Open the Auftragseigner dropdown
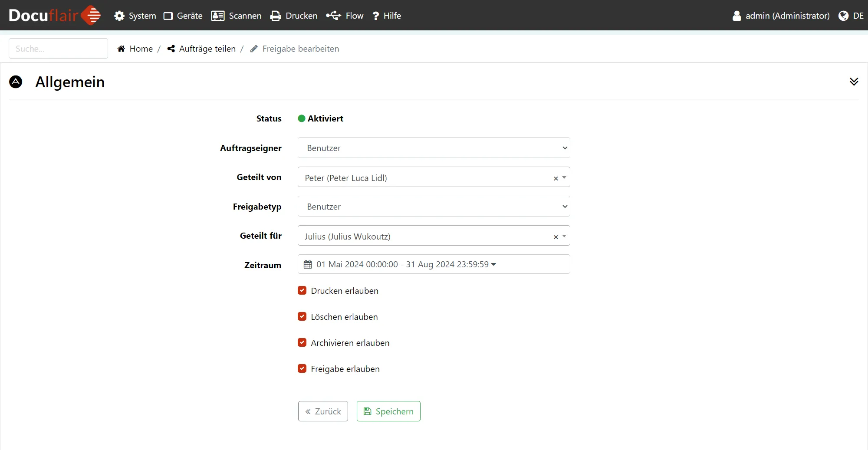Screen dimensions: 868x450 point(433,148)
